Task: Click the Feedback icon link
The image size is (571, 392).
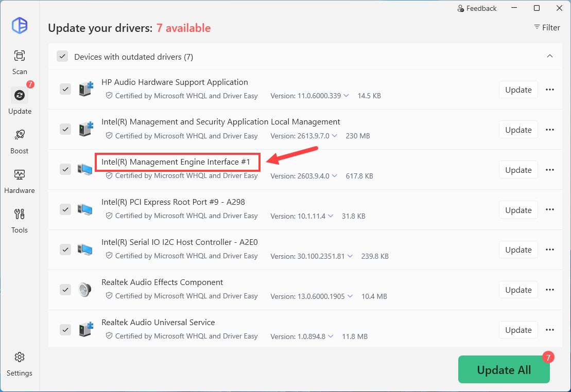Action: pyautogui.click(x=477, y=8)
